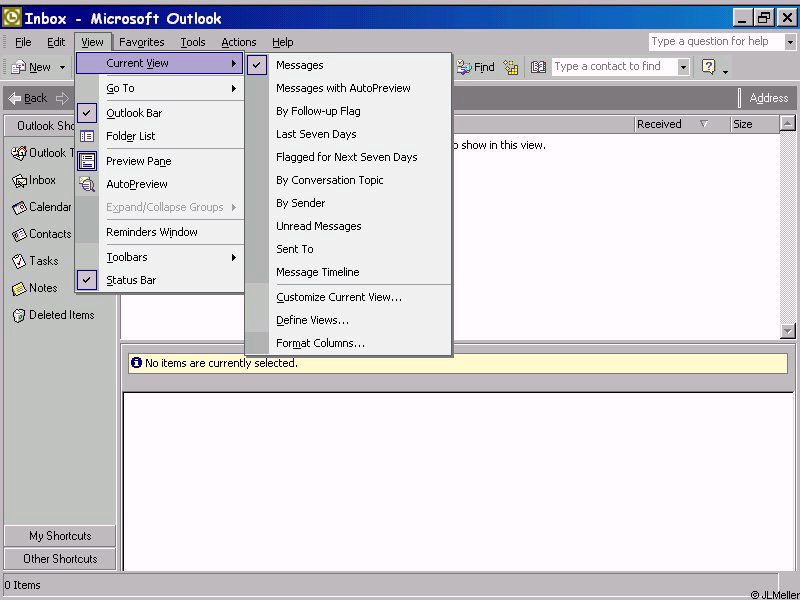The width and height of the screenshot is (800, 600).
Task: Open the Deleted Items folder icon
Action: (x=19, y=315)
